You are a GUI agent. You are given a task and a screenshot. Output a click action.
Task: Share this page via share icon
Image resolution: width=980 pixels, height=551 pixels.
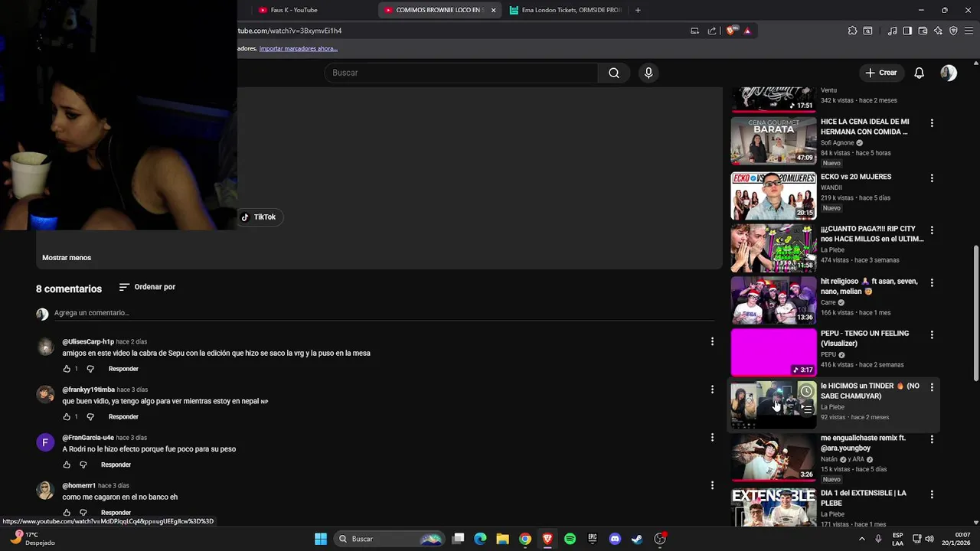point(712,31)
